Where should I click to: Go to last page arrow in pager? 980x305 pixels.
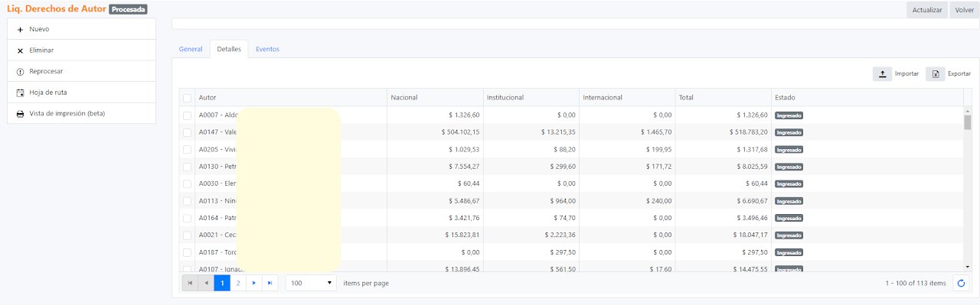[x=269, y=283]
